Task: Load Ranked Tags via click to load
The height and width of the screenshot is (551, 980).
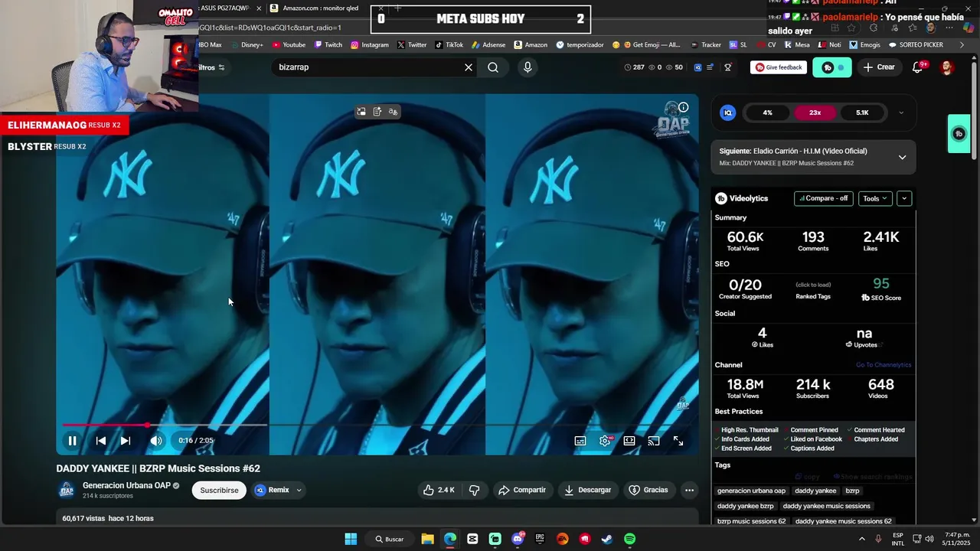Action: (813, 285)
